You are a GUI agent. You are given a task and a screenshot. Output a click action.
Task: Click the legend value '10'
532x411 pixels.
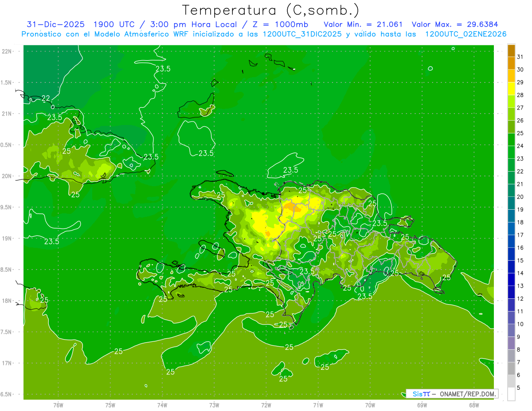(x=520, y=324)
